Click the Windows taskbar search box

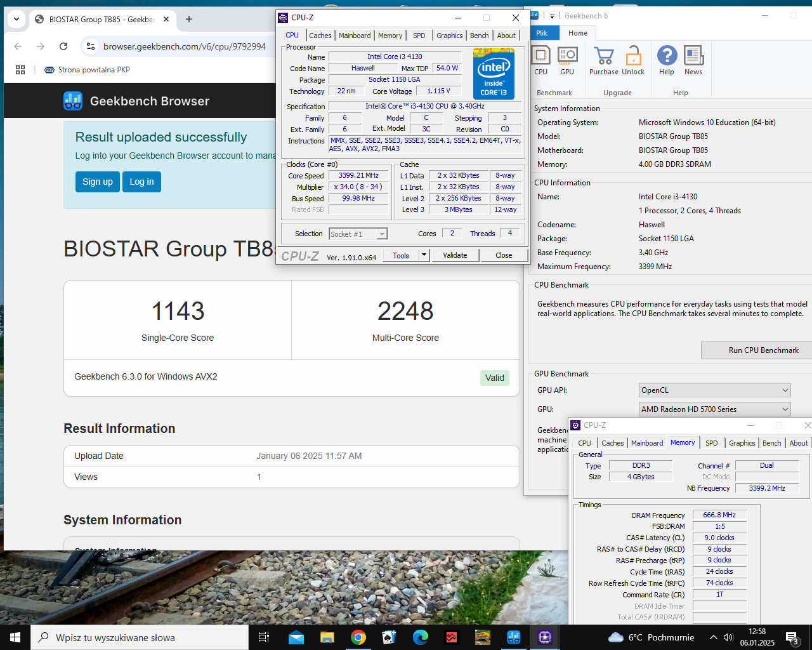tap(140, 637)
